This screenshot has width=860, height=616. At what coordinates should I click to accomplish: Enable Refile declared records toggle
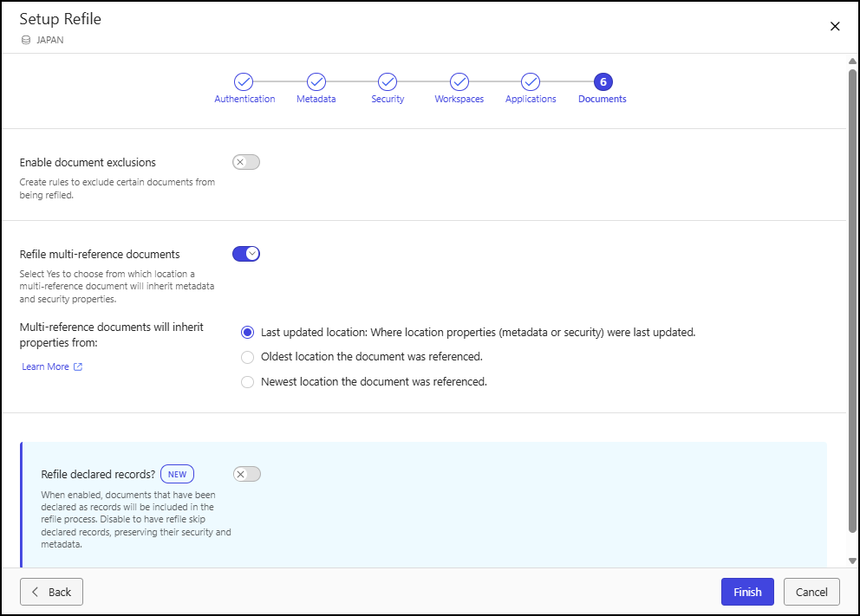click(247, 474)
